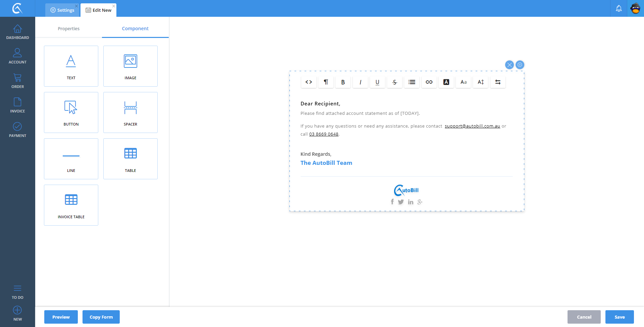Go to Invoice in sidebar
This screenshot has width=644, height=327.
(17, 105)
